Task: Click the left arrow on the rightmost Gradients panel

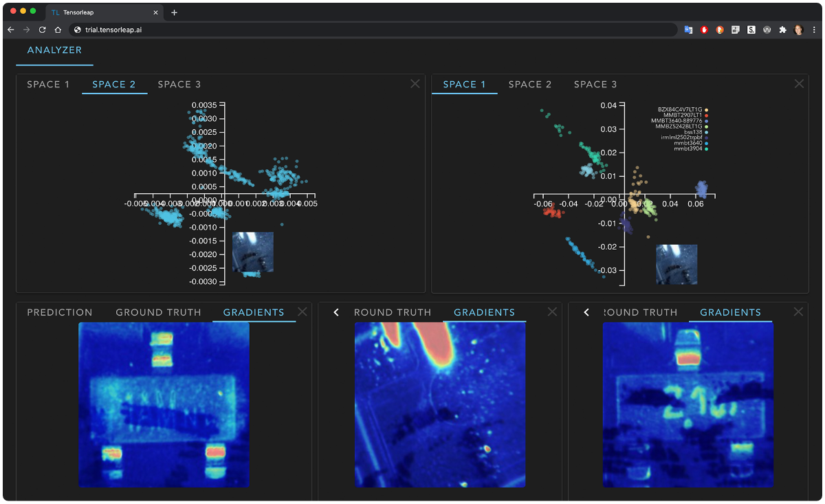Action: pyautogui.click(x=586, y=311)
